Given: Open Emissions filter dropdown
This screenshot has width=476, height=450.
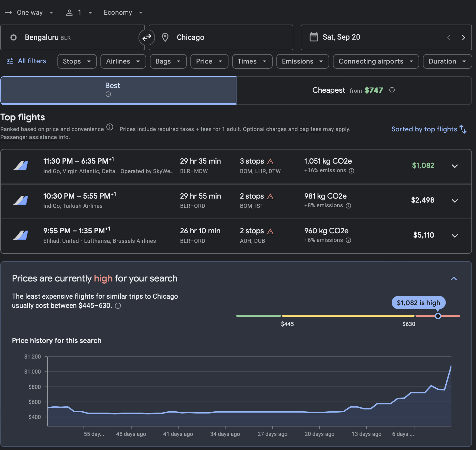Looking at the screenshot, I should pos(302,61).
